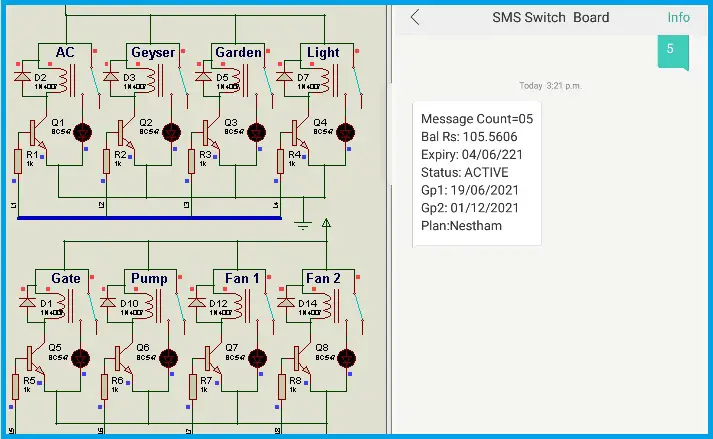Click the Bal Rs: 105.5606 line
The width and height of the screenshot is (713, 439).
[x=469, y=136]
